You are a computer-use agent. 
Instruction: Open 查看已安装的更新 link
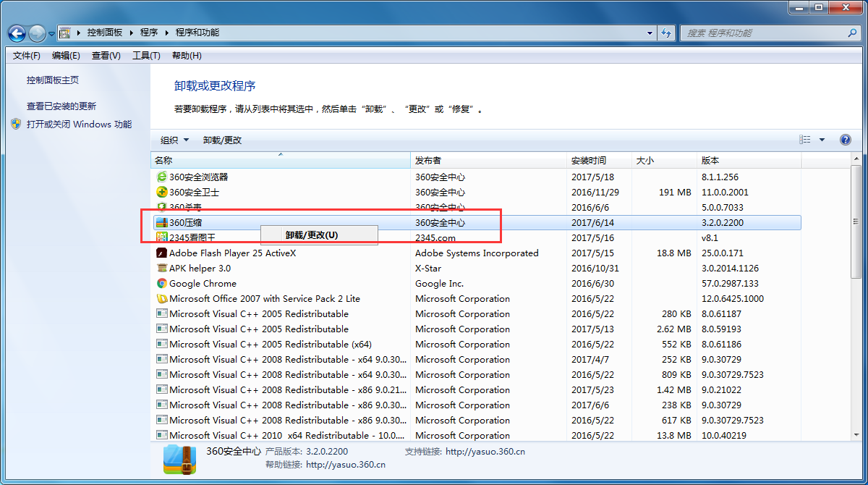pos(61,106)
